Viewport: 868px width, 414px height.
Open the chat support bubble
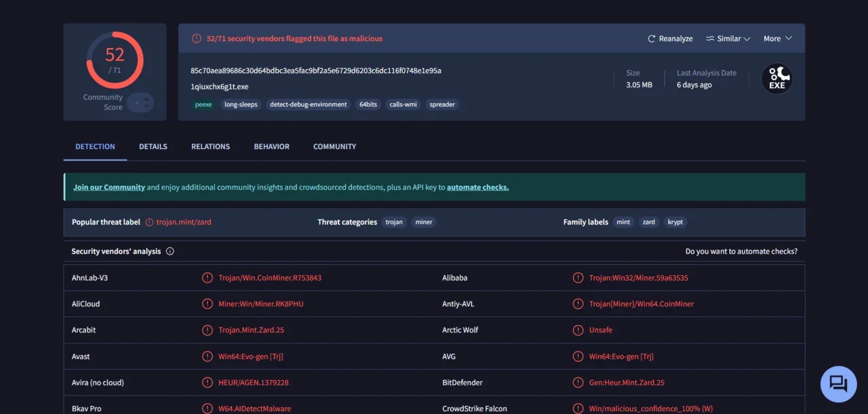coord(838,384)
